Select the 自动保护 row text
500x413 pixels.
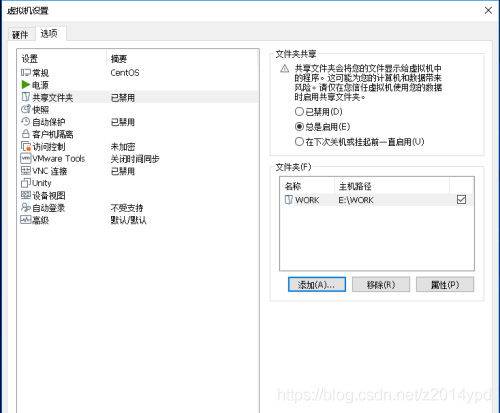(49, 122)
